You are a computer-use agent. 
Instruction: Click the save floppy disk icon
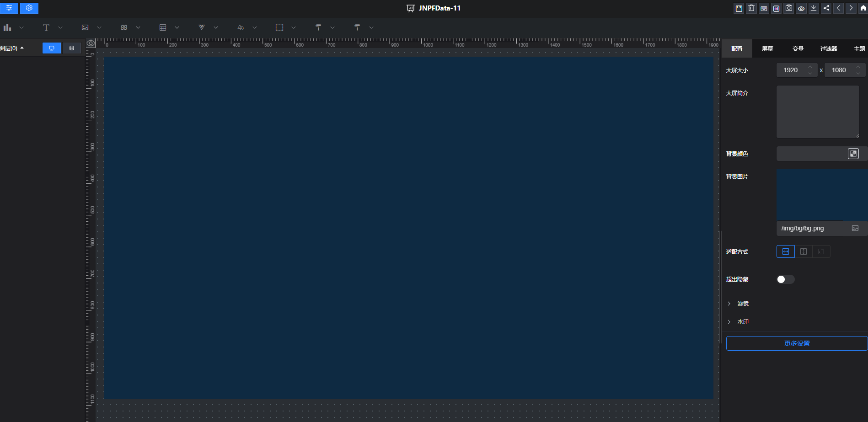(739, 8)
